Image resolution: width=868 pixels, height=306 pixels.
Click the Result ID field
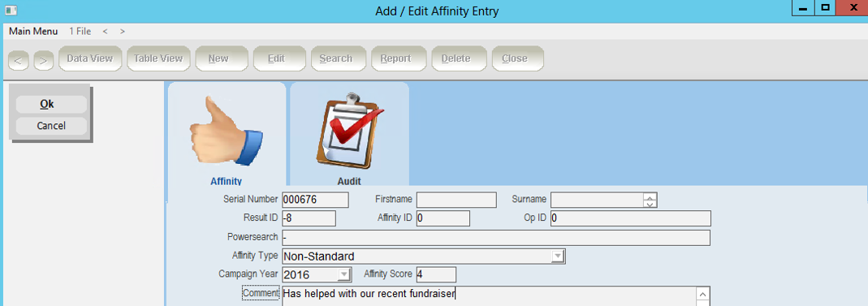pyautogui.click(x=309, y=218)
